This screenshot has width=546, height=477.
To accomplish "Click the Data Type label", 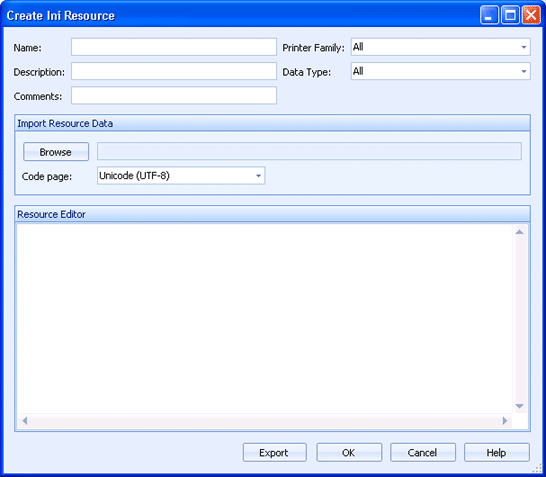I will [x=307, y=72].
